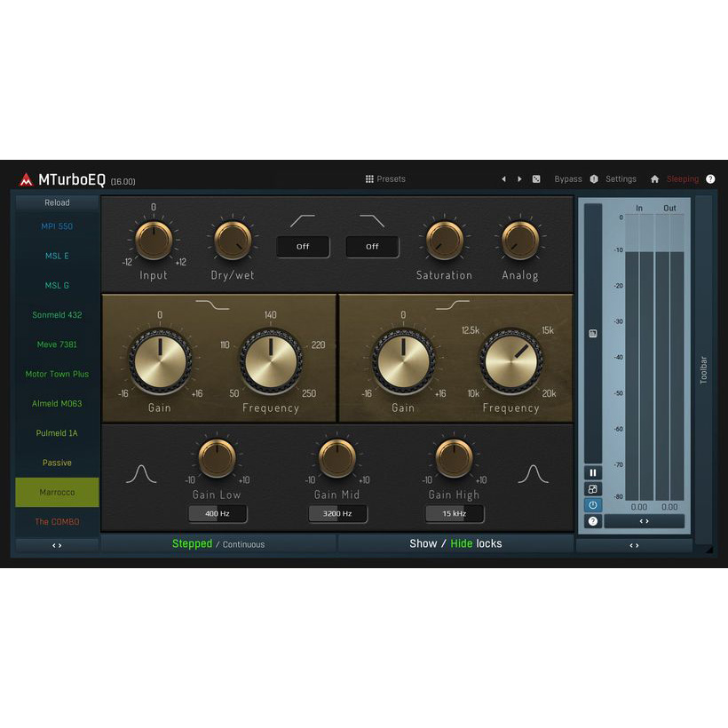Screen dimensions: 728x728
Task: Click the low shelf Frequency knob
Action: (x=271, y=361)
